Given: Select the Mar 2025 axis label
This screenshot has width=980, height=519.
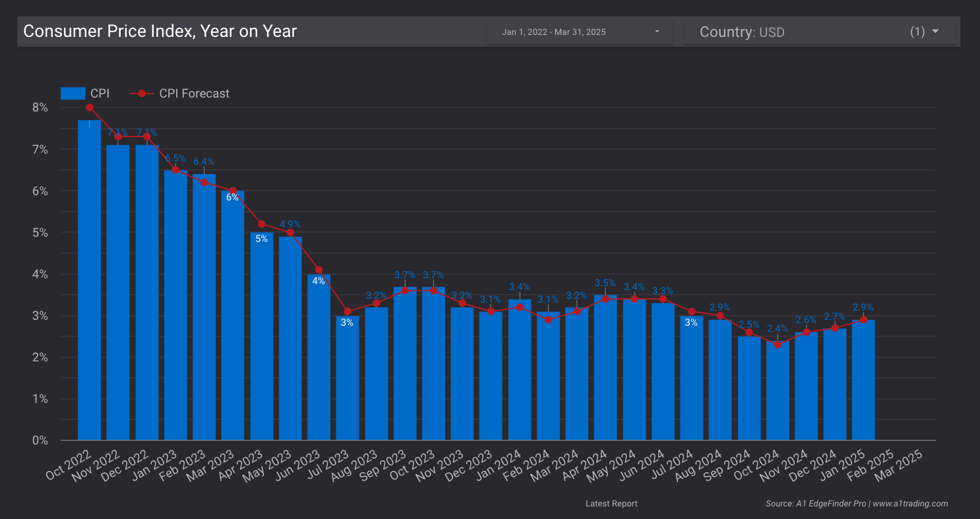Looking at the screenshot, I should point(899,465).
